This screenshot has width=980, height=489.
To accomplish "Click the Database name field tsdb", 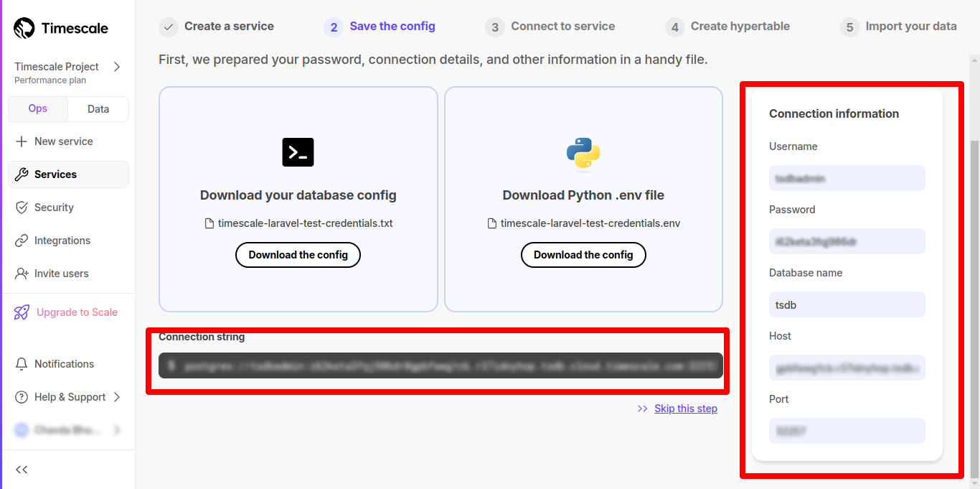I will coord(847,304).
